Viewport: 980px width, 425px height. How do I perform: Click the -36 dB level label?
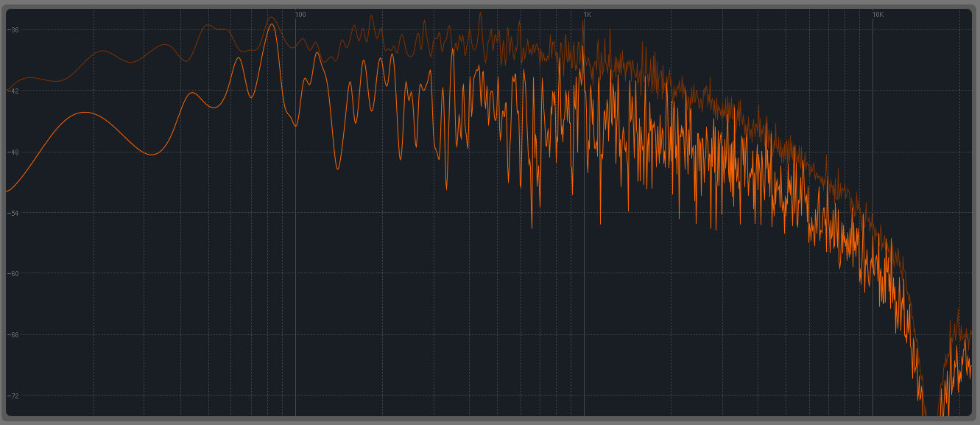pyautogui.click(x=14, y=30)
